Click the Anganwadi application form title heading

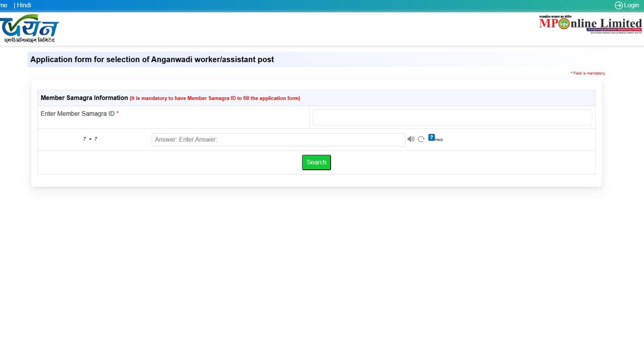[152, 59]
